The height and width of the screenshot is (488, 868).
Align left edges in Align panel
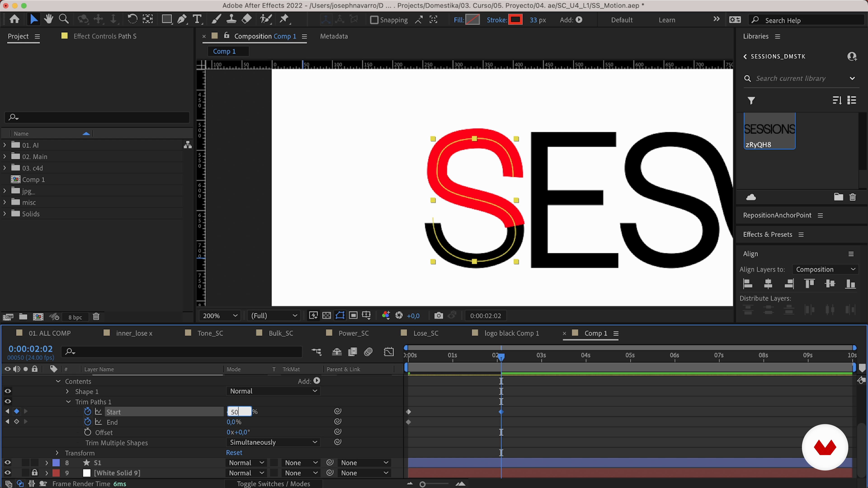coord(748,284)
